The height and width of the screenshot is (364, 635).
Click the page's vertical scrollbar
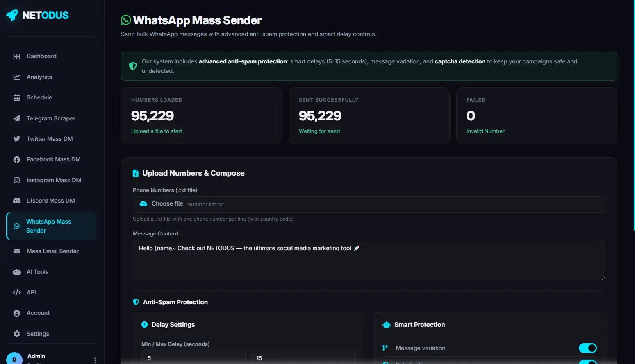pos(634,115)
